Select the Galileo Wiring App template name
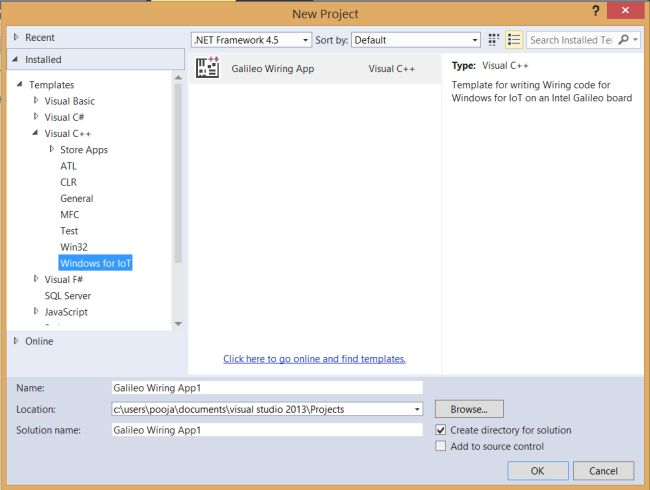This screenshot has height=490, width=650. point(273,68)
